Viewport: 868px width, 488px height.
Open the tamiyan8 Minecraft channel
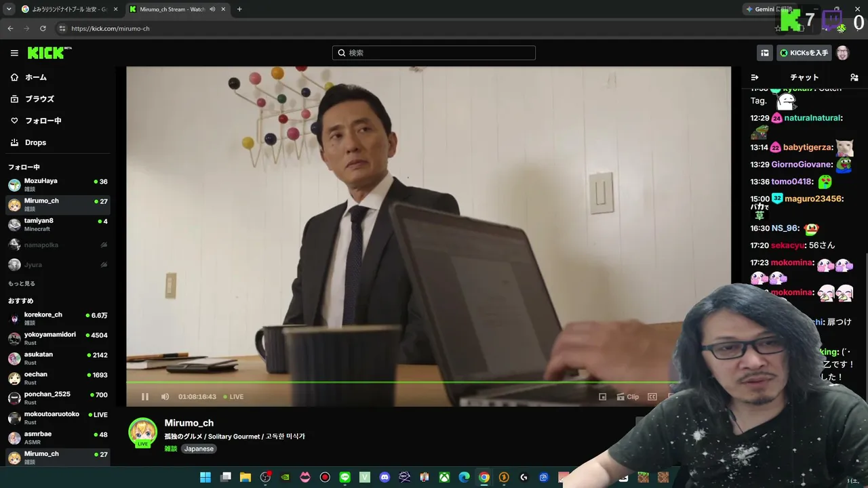(x=58, y=224)
